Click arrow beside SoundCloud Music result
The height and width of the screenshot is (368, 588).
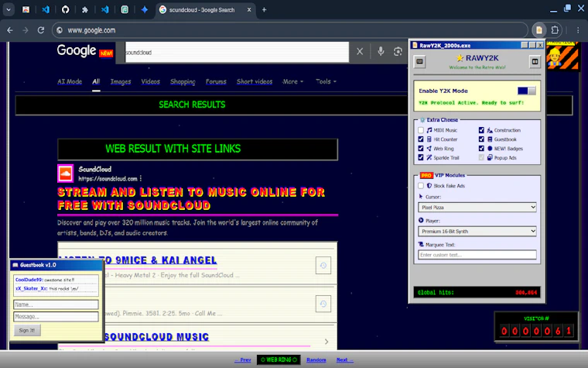click(x=326, y=342)
